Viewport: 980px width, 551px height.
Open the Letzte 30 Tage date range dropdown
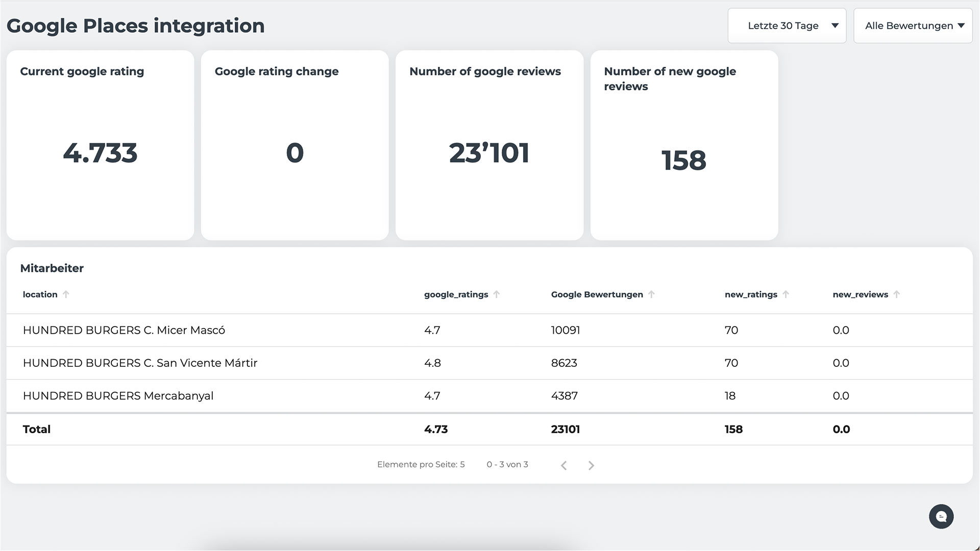(x=787, y=26)
